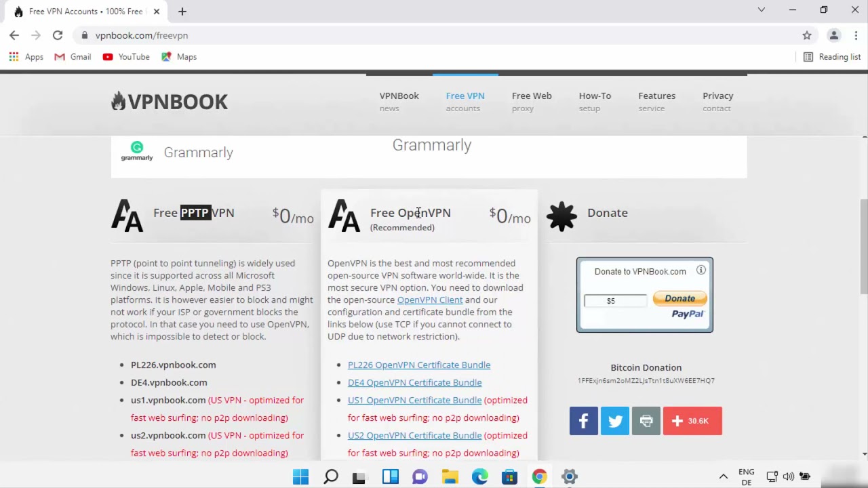
Task: Download DE4 OpenVPN Certificate Bundle
Action: [415, 382]
